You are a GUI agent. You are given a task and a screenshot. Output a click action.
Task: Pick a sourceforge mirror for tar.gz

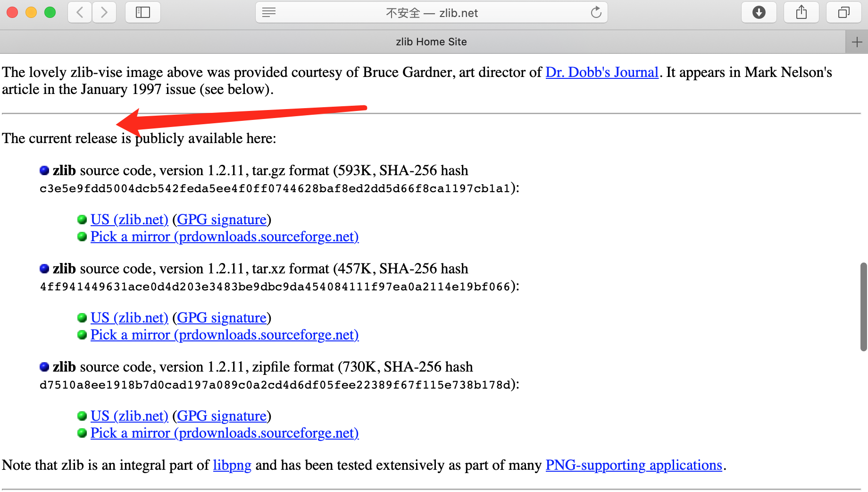pyautogui.click(x=225, y=237)
